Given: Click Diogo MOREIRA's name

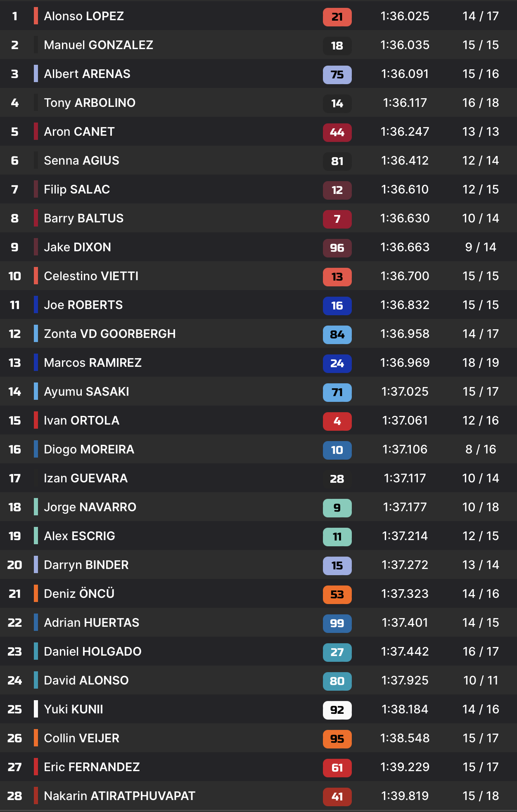Looking at the screenshot, I should (x=89, y=449).
